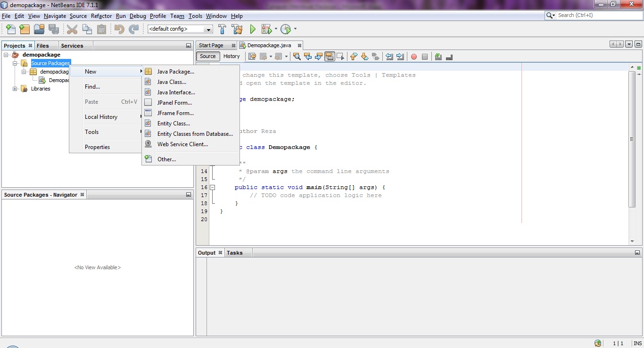Click the Find Selection magnifier icon
Screen dimensions: 644x348
(x=297, y=56)
